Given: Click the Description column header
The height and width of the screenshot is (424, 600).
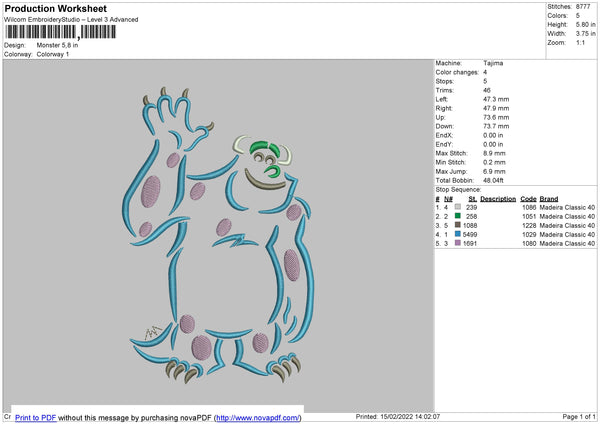Looking at the screenshot, I should (499, 199).
